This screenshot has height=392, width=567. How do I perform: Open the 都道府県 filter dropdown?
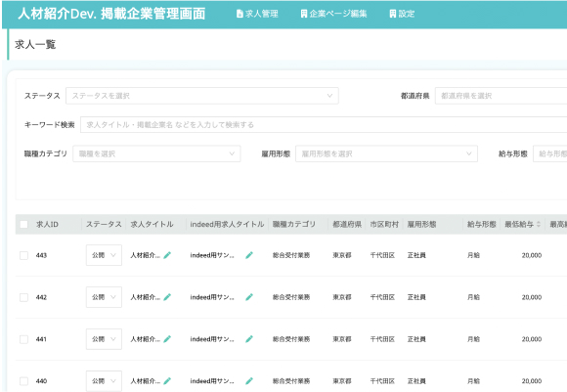click(x=501, y=96)
